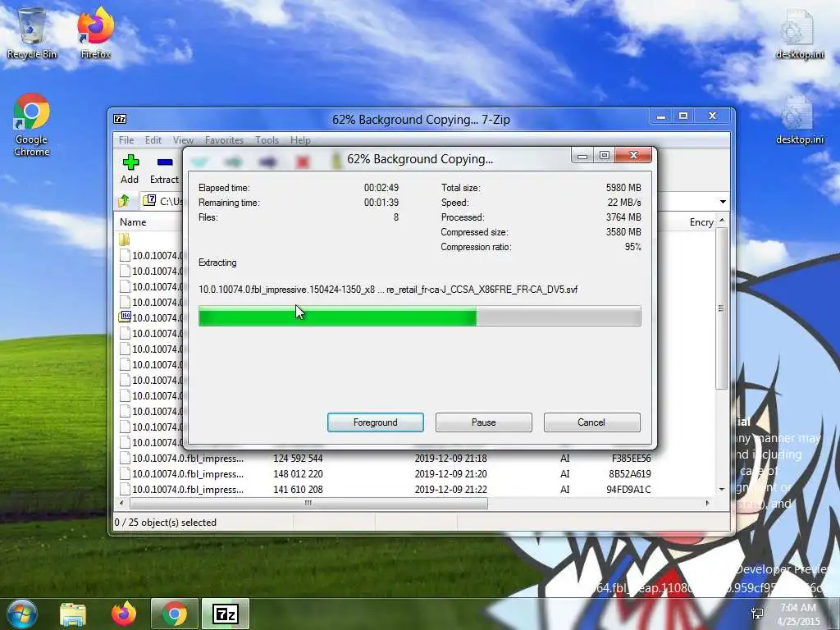Image resolution: width=840 pixels, height=630 pixels.
Task: Open the Google Chrome desktop shortcut
Action: 32,126
